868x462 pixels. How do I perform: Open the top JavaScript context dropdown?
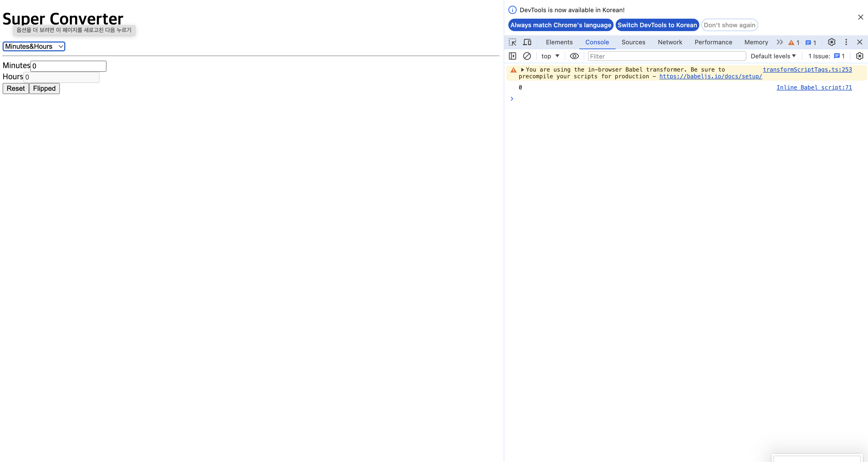tap(550, 56)
